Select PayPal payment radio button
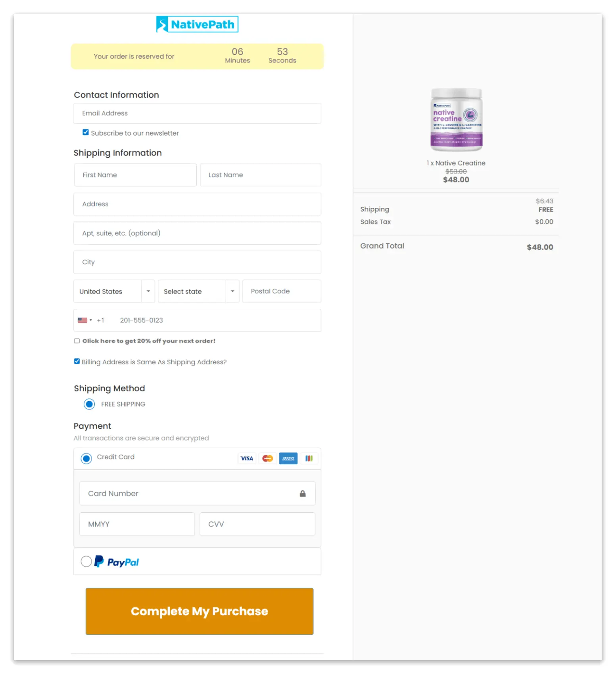Screen dimensions: 616x674 pyautogui.click(x=86, y=561)
